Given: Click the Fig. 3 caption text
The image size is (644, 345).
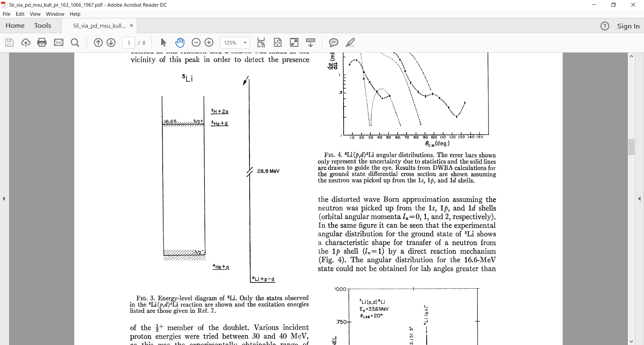Looking at the screenshot, I should pos(219,304).
